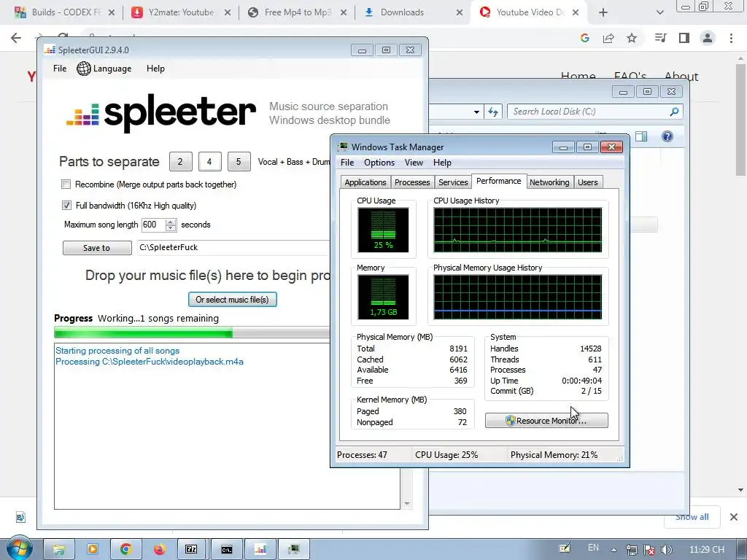This screenshot has height=560, width=747.
Task: Open About link on webpage
Action: pyautogui.click(x=681, y=76)
